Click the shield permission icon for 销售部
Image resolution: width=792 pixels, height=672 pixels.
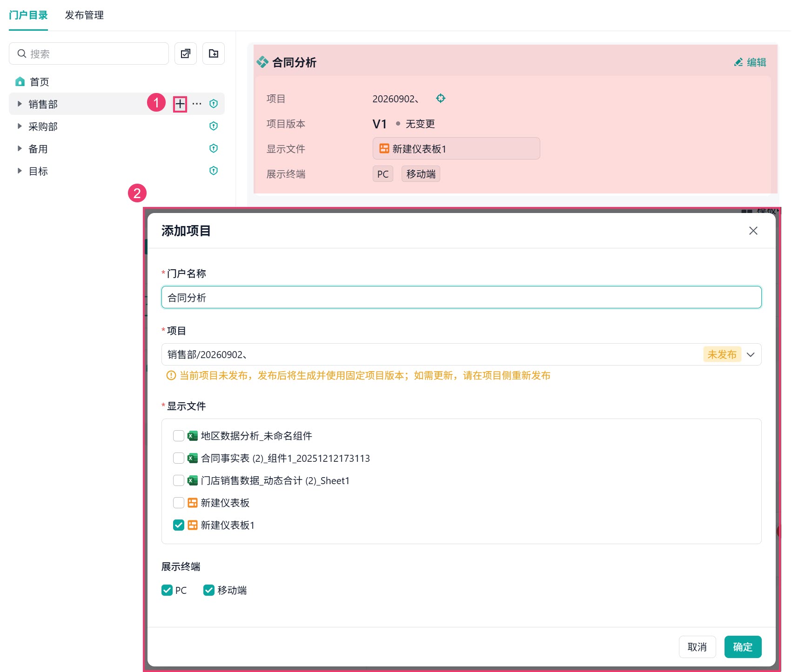214,104
